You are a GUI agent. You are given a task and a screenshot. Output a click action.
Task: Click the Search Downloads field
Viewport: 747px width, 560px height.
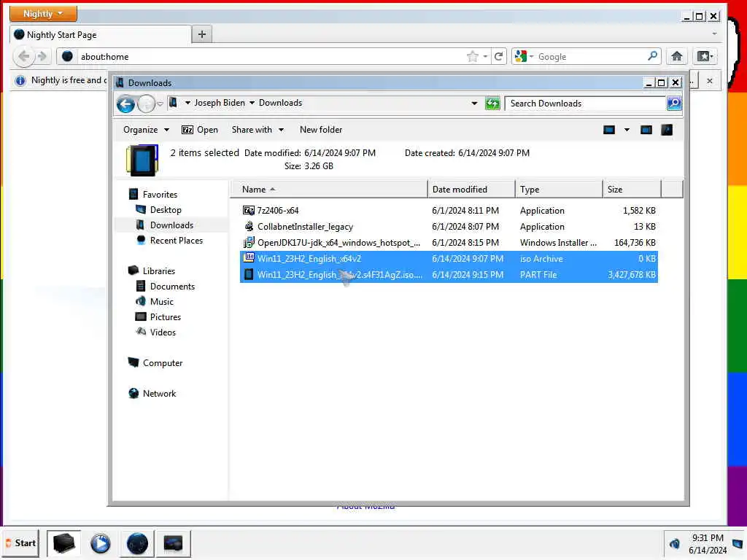[x=586, y=104]
